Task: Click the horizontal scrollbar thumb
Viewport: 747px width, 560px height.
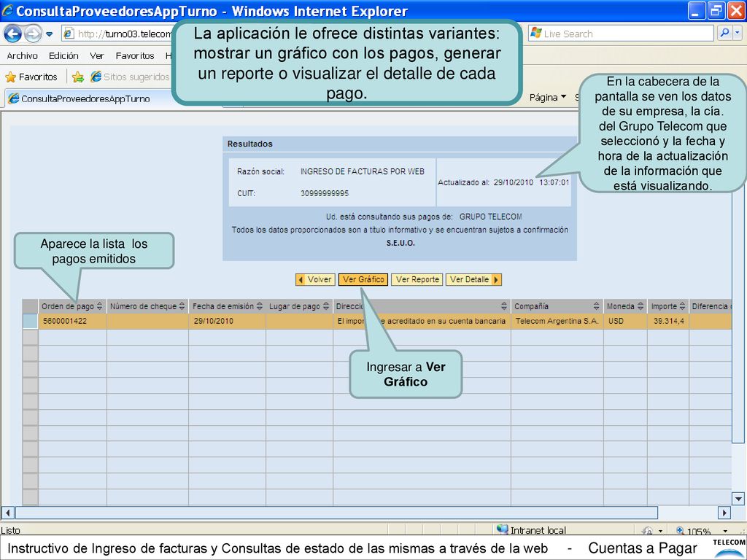Action: [336, 513]
